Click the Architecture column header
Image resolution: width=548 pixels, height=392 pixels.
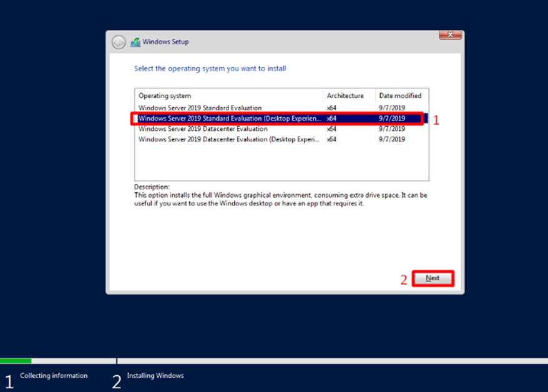345,96
